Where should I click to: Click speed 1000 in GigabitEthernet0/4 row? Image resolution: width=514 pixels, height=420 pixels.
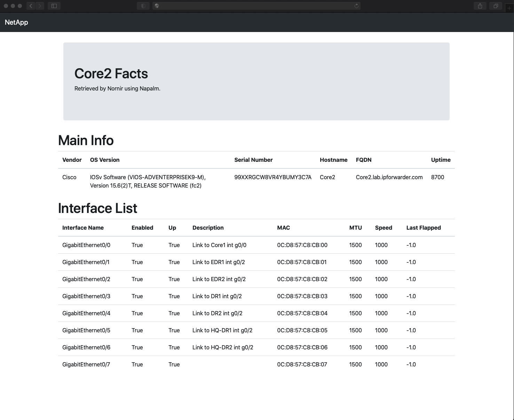[x=381, y=313]
